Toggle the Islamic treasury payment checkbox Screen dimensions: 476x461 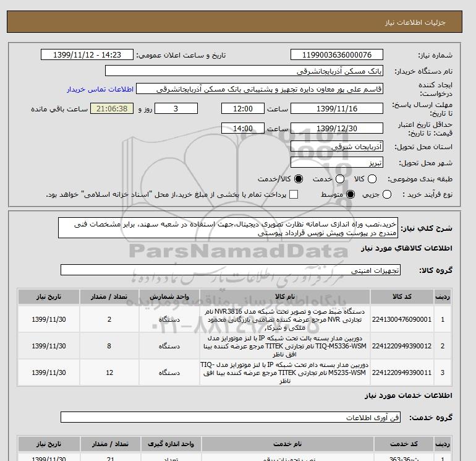294,194
